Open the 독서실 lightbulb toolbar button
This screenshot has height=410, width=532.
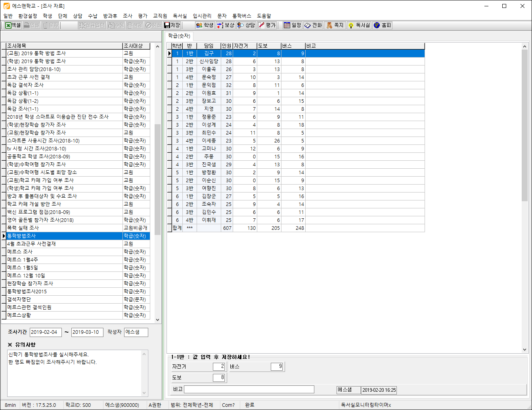pyautogui.click(x=359, y=25)
